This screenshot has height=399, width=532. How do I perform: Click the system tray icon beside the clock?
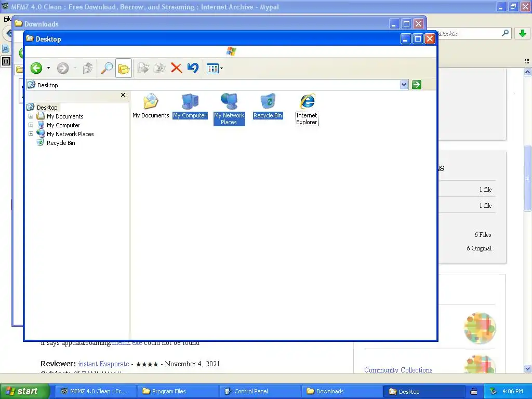[493, 392]
